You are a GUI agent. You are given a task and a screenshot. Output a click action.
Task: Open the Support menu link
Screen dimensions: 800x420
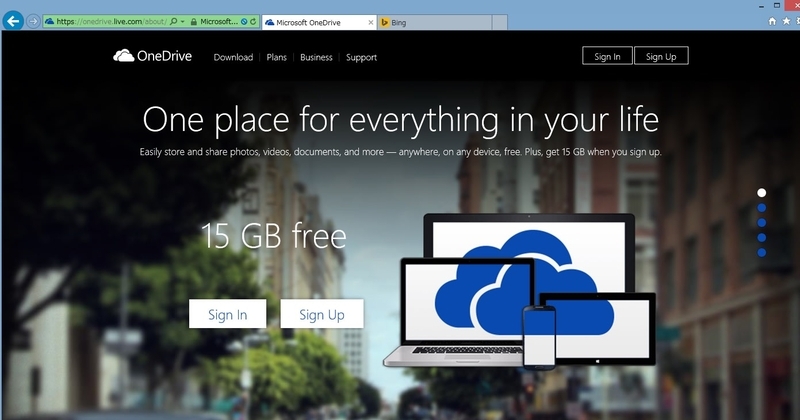pos(361,57)
